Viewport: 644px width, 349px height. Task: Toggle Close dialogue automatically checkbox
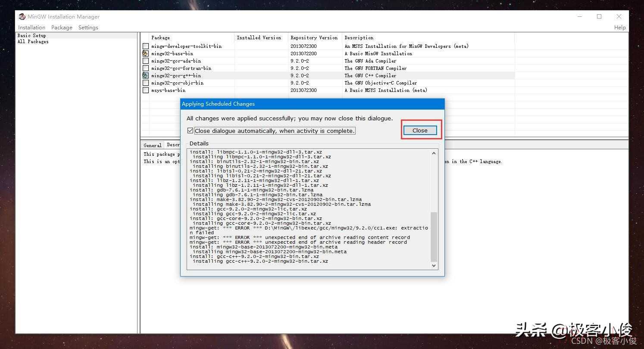point(190,131)
